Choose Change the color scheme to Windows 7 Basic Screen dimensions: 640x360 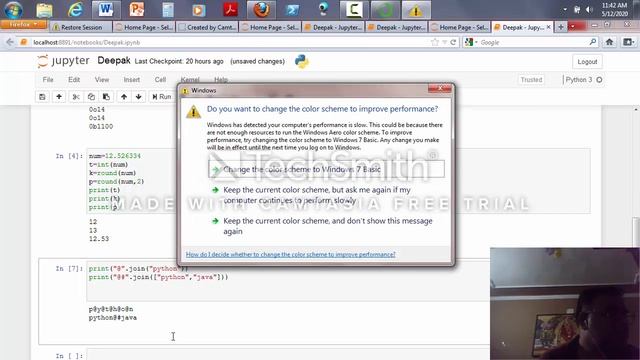point(326,169)
